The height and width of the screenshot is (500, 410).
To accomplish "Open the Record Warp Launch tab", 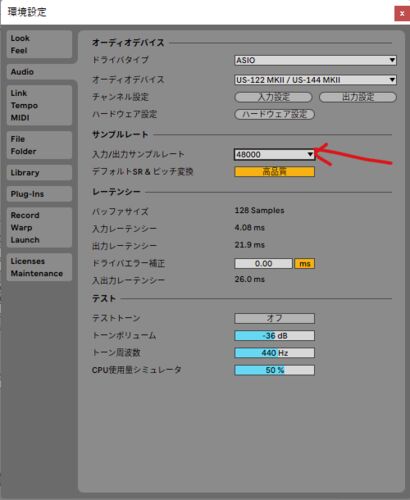I will click(x=39, y=227).
